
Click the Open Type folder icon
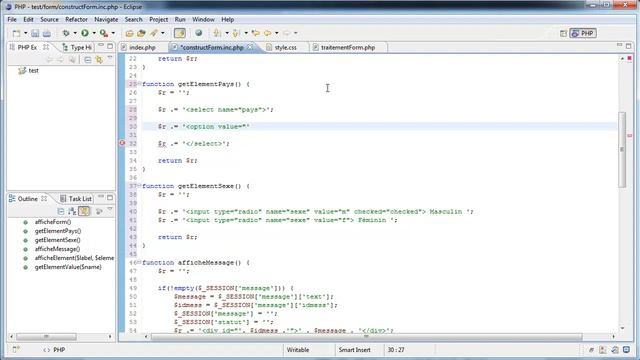coord(129,33)
